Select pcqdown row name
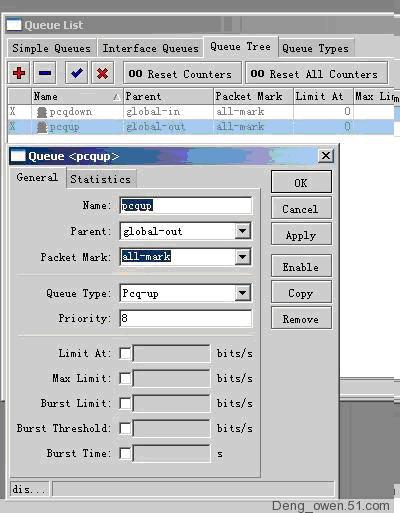The image size is (400, 513). (x=70, y=112)
